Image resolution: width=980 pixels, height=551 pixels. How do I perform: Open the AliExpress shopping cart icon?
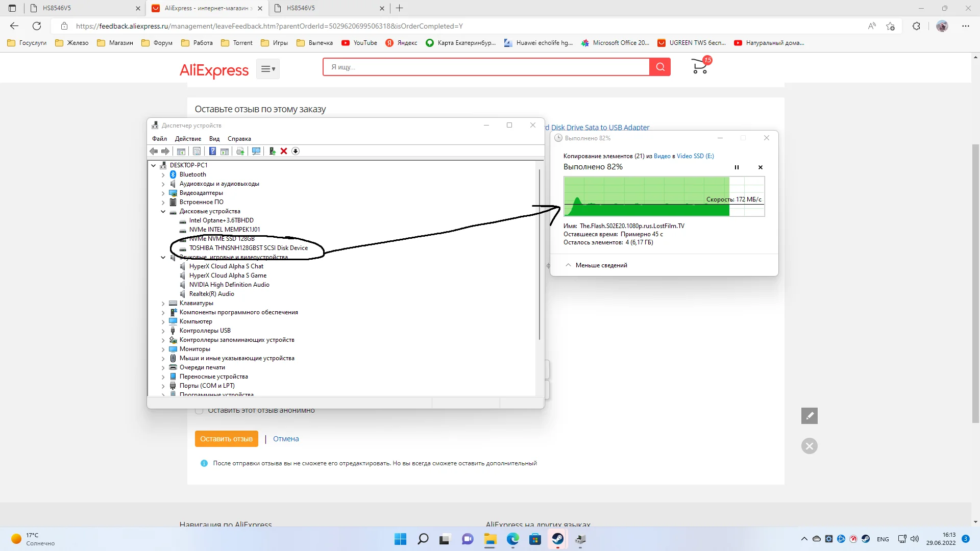[x=700, y=66]
